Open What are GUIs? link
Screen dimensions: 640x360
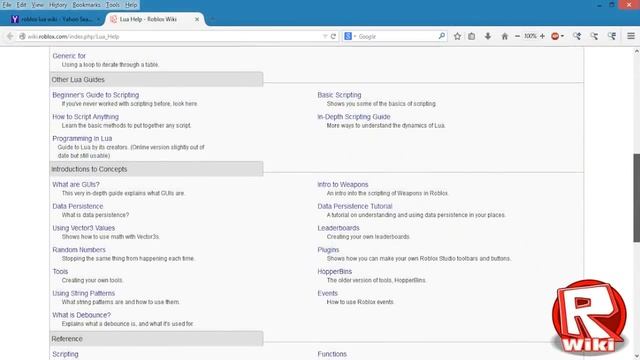coord(76,184)
